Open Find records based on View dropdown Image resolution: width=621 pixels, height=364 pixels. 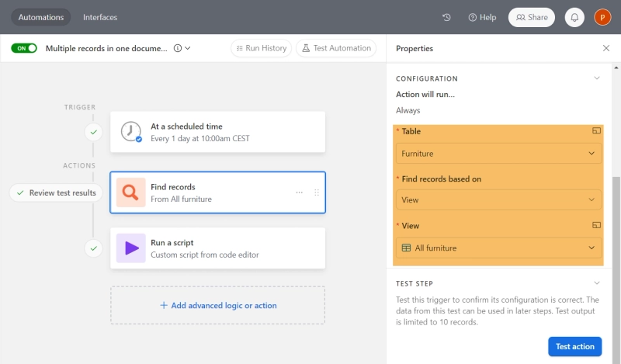click(498, 199)
